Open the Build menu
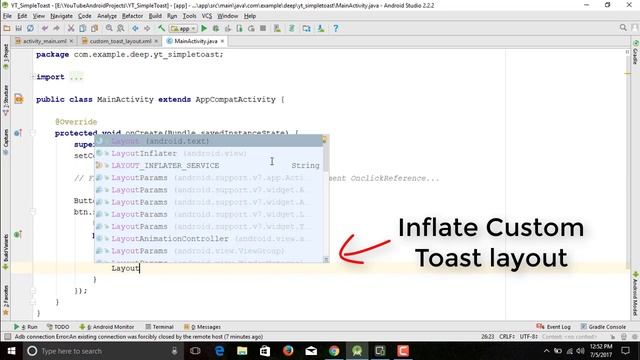The height and width of the screenshot is (360, 640). [155, 16]
